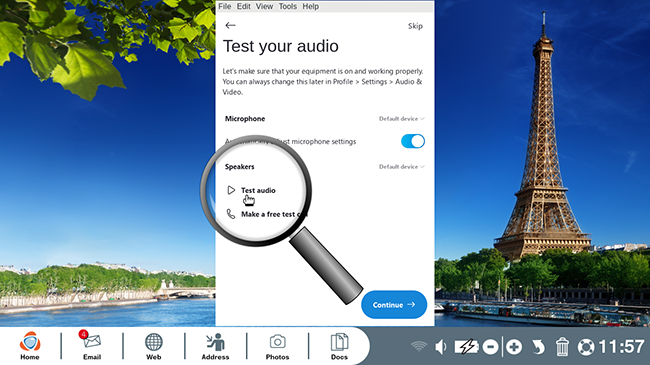Click the Continue button

(394, 304)
